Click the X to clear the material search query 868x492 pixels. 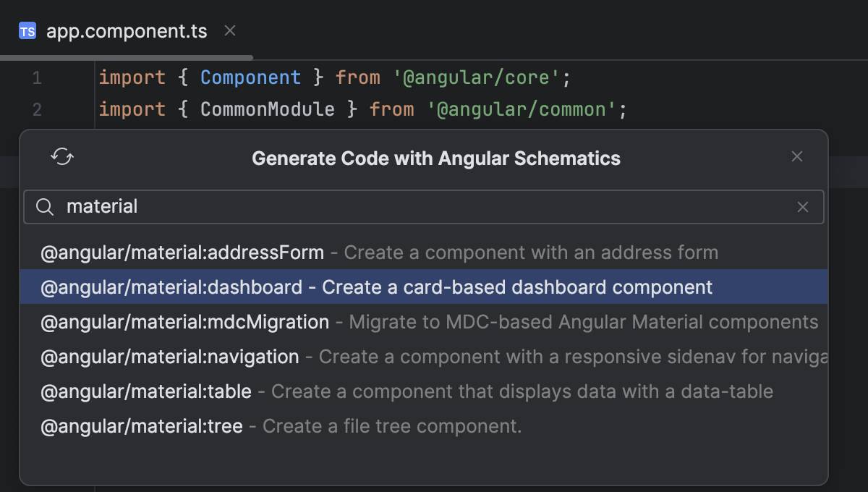(803, 207)
